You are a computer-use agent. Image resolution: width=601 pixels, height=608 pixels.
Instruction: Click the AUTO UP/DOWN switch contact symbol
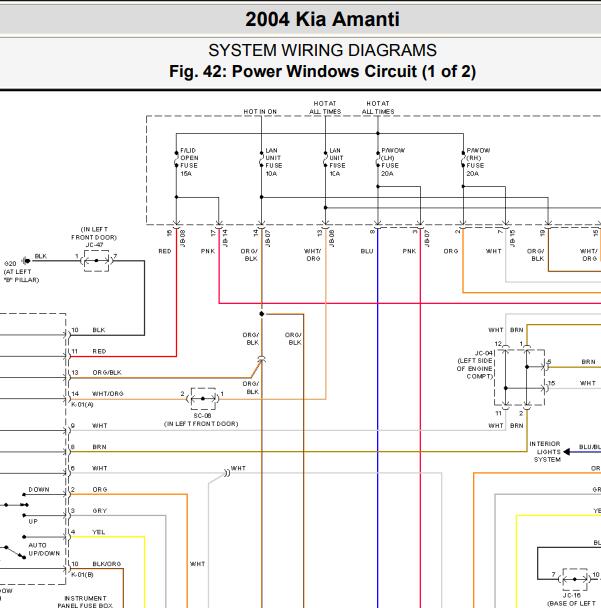[x=15, y=548]
